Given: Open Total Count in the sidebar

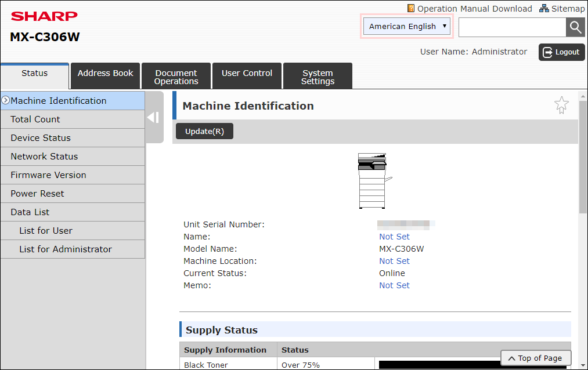Looking at the screenshot, I should [73, 119].
